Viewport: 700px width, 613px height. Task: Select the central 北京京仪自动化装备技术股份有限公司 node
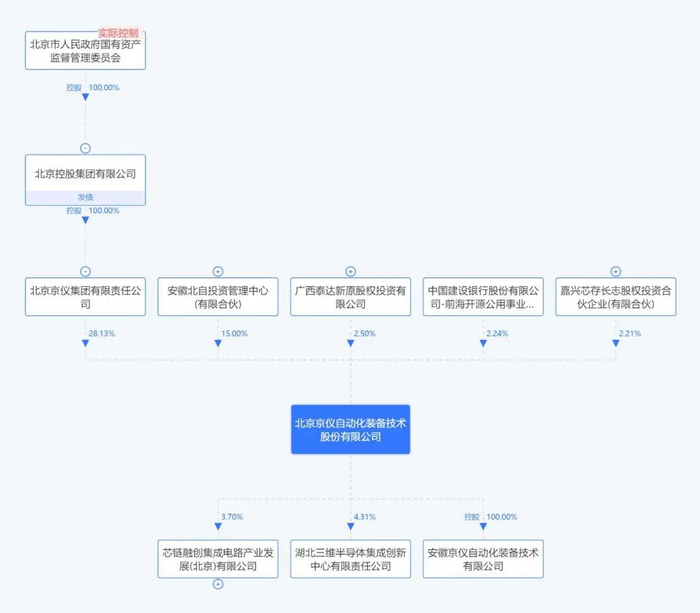coord(350,430)
